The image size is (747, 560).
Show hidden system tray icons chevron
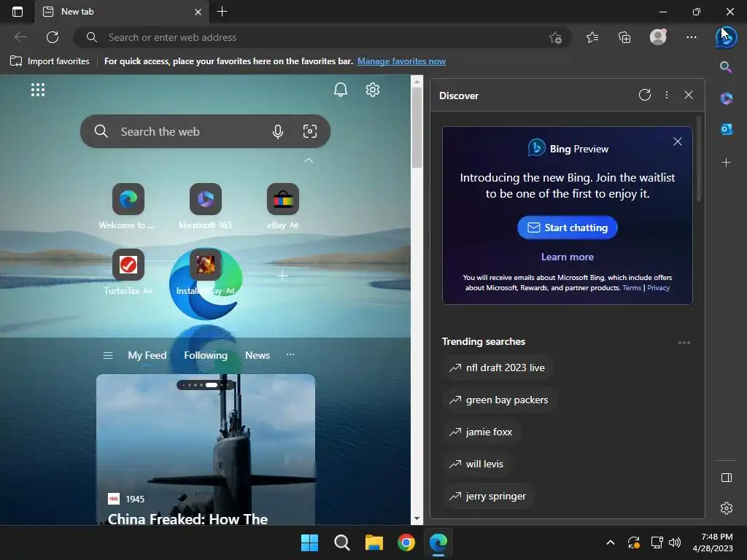click(611, 542)
